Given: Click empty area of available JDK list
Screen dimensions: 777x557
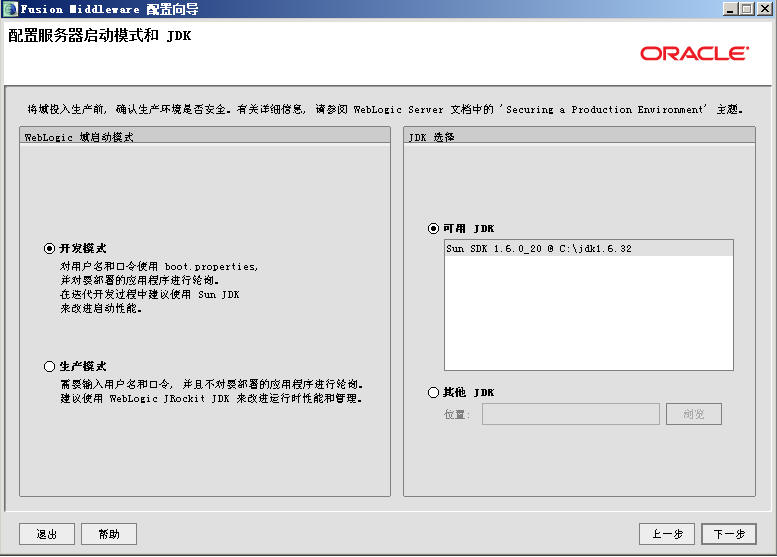Looking at the screenshot, I should (x=589, y=313).
